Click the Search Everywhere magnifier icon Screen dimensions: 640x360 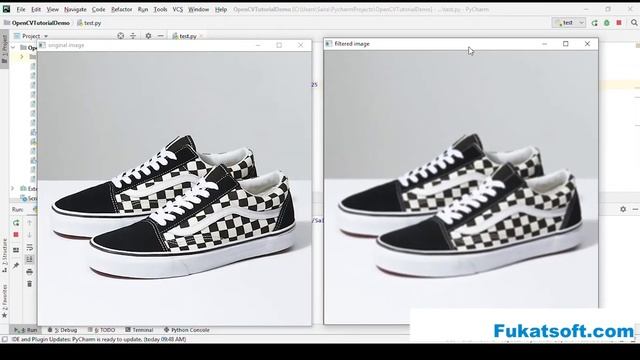pyautogui.click(x=634, y=23)
